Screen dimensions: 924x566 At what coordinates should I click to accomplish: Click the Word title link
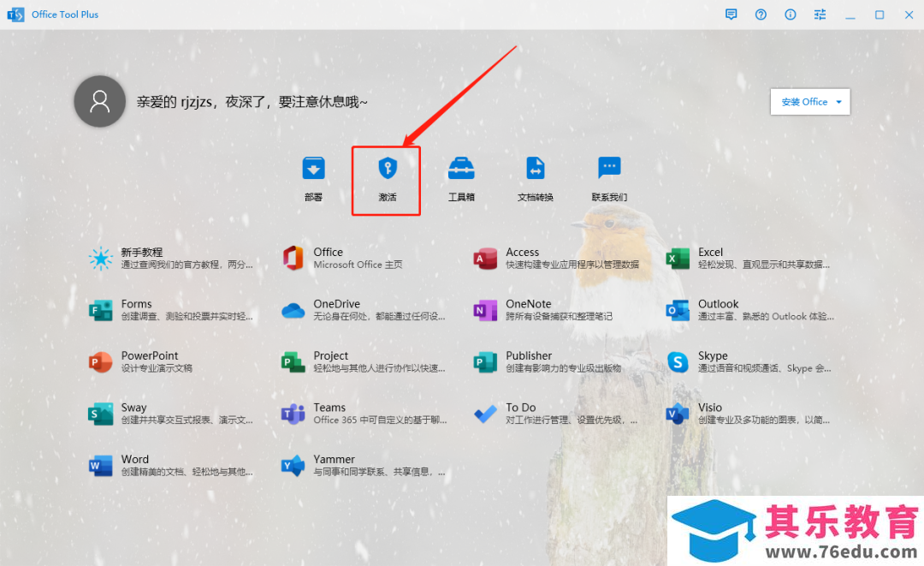pyautogui.click(x=135, y=459)
